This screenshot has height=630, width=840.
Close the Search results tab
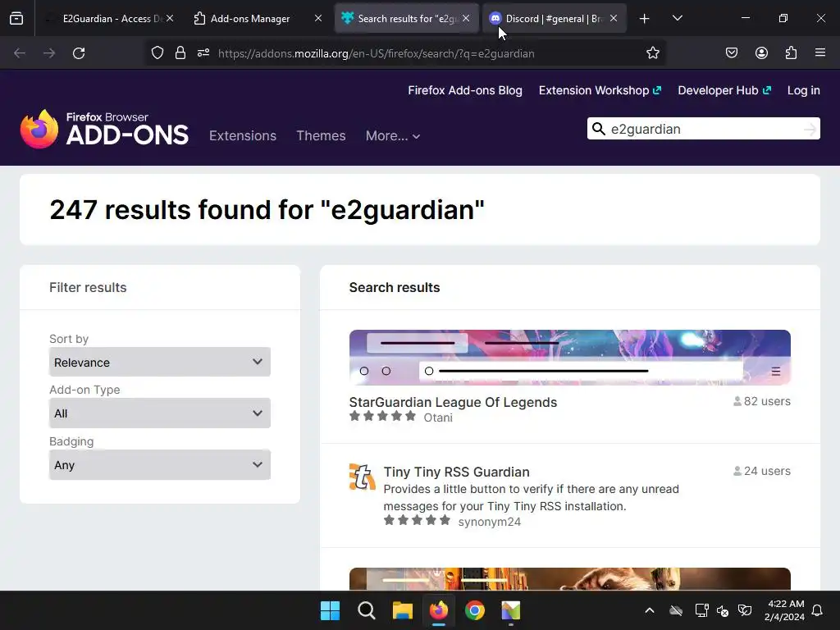(x=466, y=18)
